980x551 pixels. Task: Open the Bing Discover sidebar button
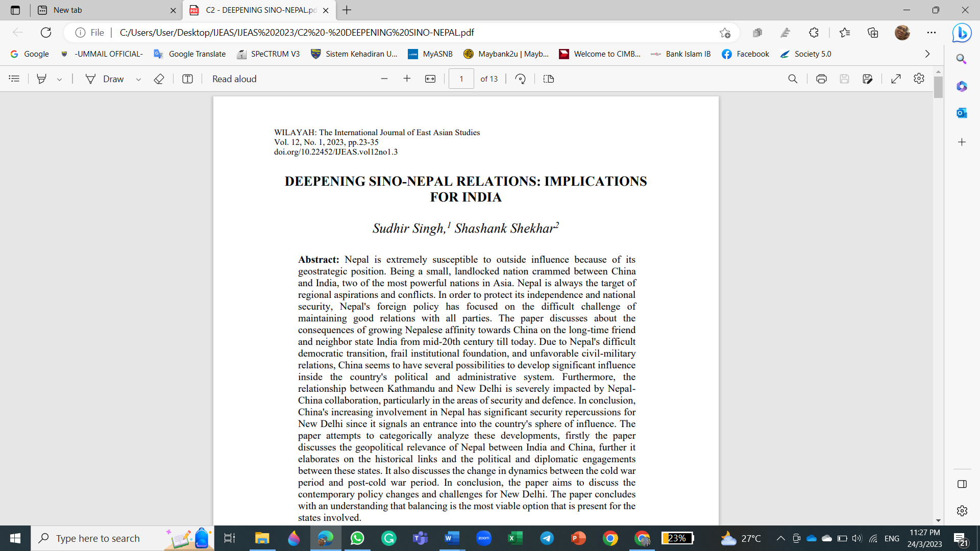click(x=962, y=33)
